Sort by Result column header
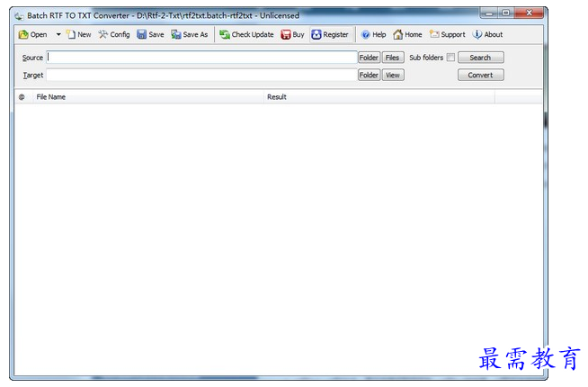Viewport: 588px width, 387px height. click(379, 97)
